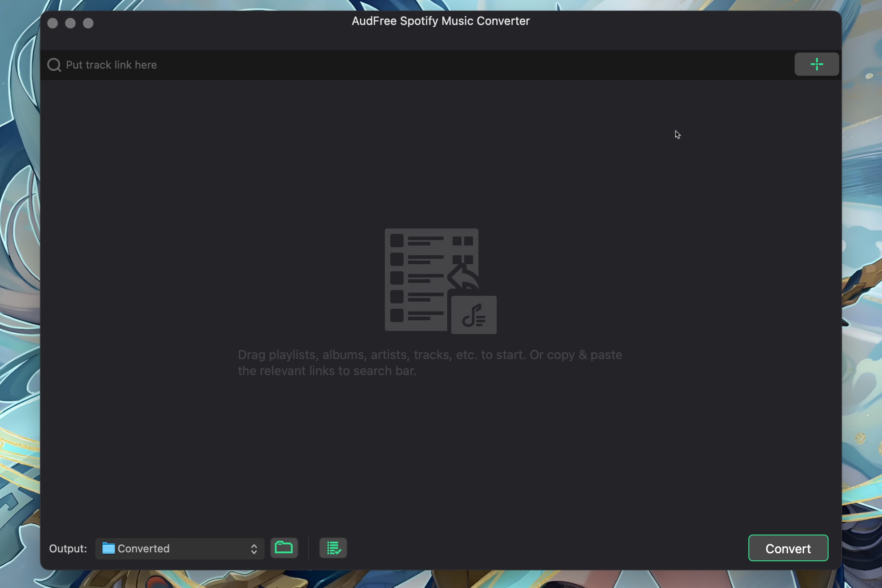The width and height of the screenshot is (882, 588).
Task: Click the 'Output:' label text
Action: [68, 548]
